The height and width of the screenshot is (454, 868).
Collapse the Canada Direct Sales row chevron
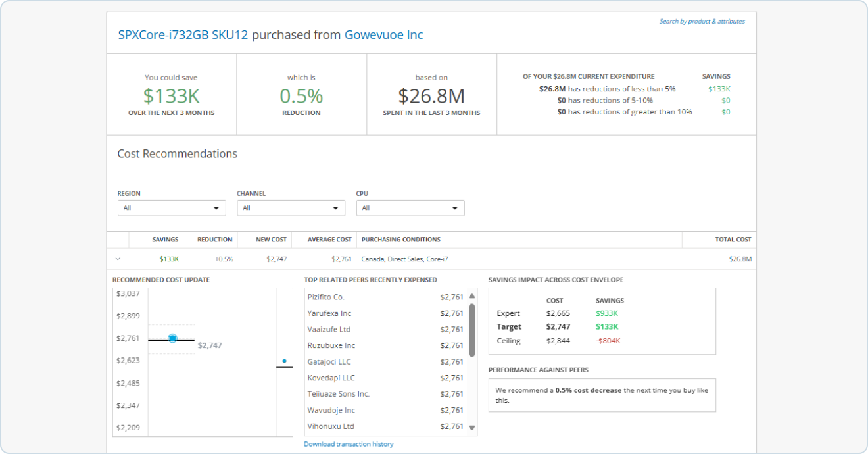(118, 259)
